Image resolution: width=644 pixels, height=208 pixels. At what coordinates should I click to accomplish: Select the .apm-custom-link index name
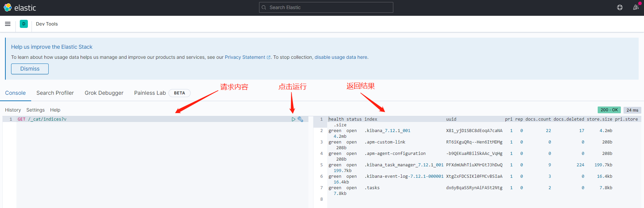click(x=385, y=142)
